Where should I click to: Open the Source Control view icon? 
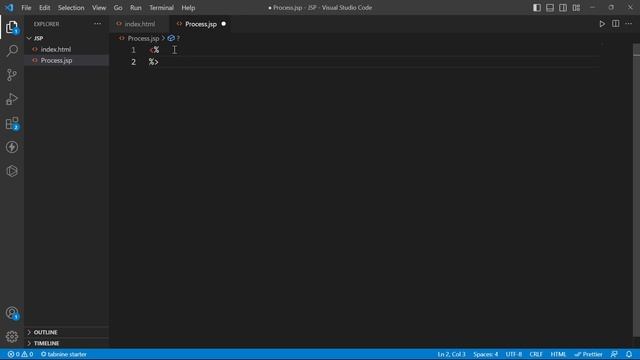click(12, 75)
